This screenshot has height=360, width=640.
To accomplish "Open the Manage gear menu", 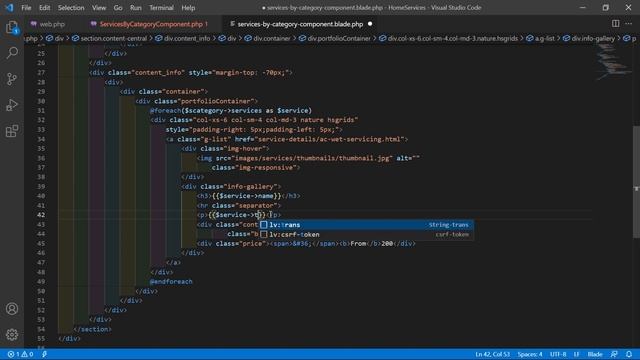I will 12,335.
